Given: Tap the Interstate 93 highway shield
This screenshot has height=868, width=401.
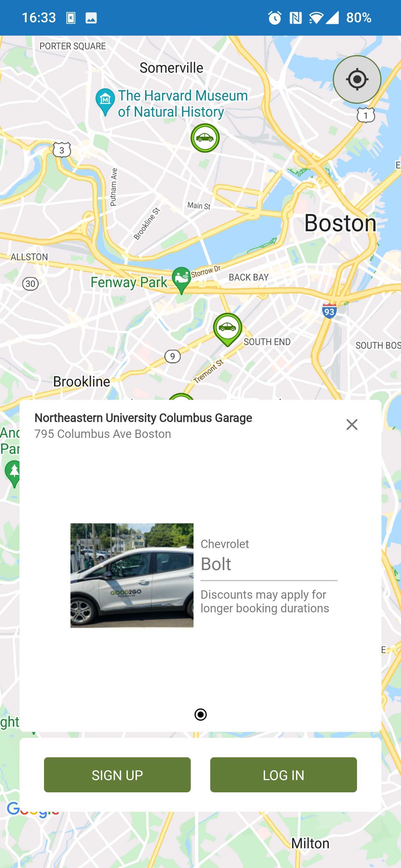Looking at the screenshot, I should coord(329,311).
